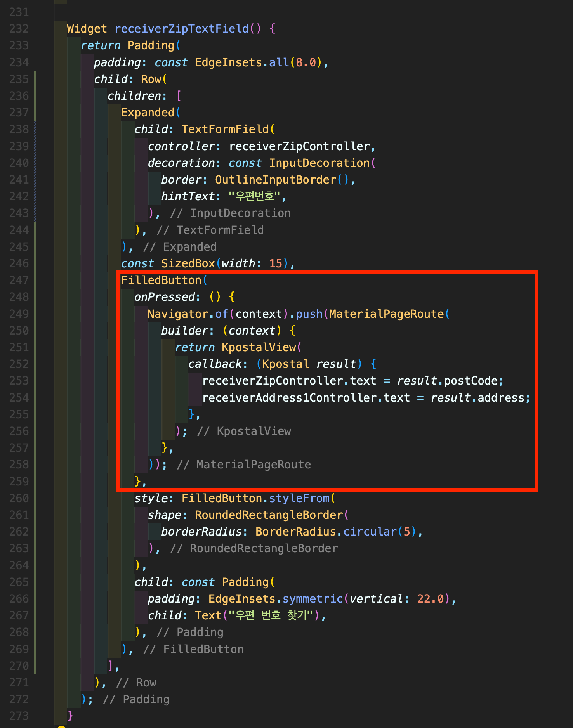Click the KpostalView constructor on line 251
Screen dimensions: 573x728
pos(259,347)
